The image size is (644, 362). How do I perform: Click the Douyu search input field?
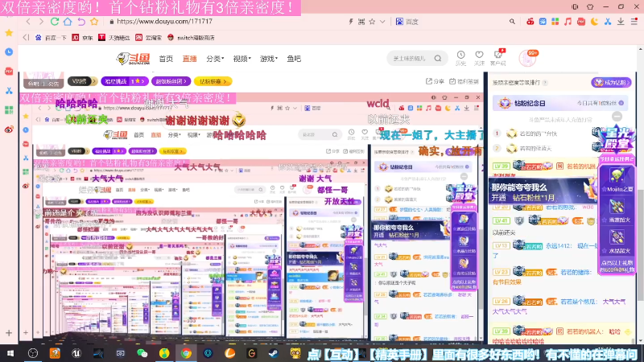coord(411,58)
